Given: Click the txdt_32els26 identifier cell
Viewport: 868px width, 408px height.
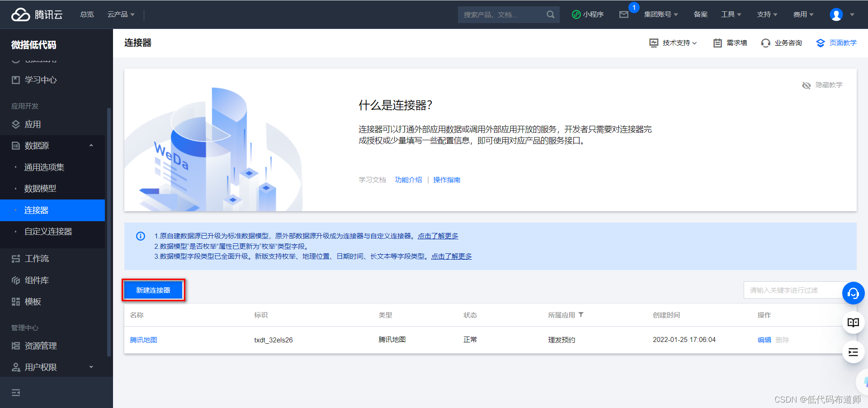Looking at the screenshot, I should pyautogui.click(x=274, y=340).
